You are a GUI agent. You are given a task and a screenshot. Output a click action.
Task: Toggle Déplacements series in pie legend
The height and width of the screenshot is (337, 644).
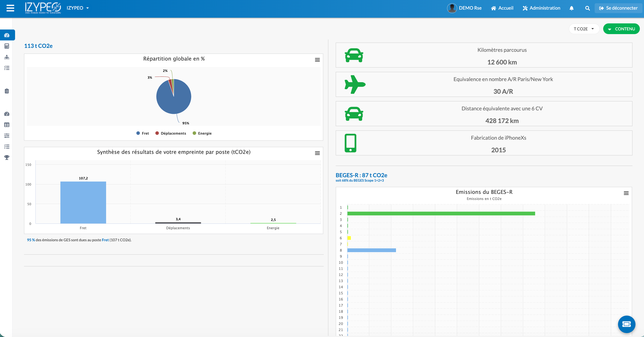pyautogui.click(x=171, y=133)
